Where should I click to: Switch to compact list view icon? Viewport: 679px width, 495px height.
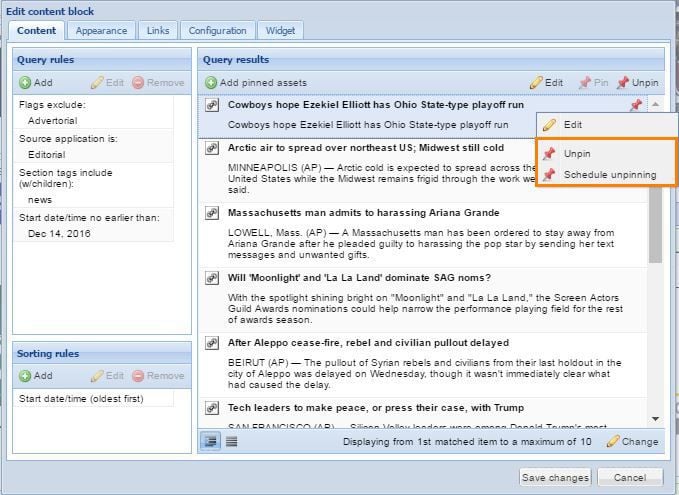click(x=231, y=441)
